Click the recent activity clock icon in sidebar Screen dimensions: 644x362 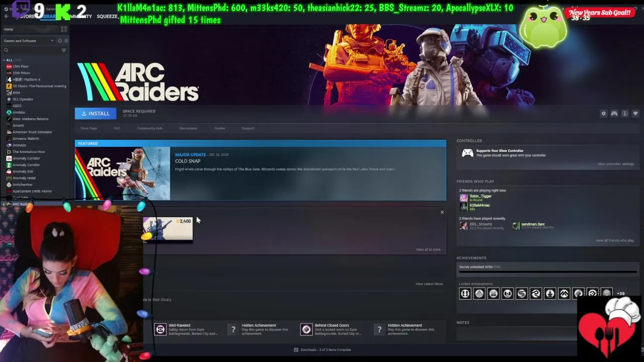click(x=59, y=41)
